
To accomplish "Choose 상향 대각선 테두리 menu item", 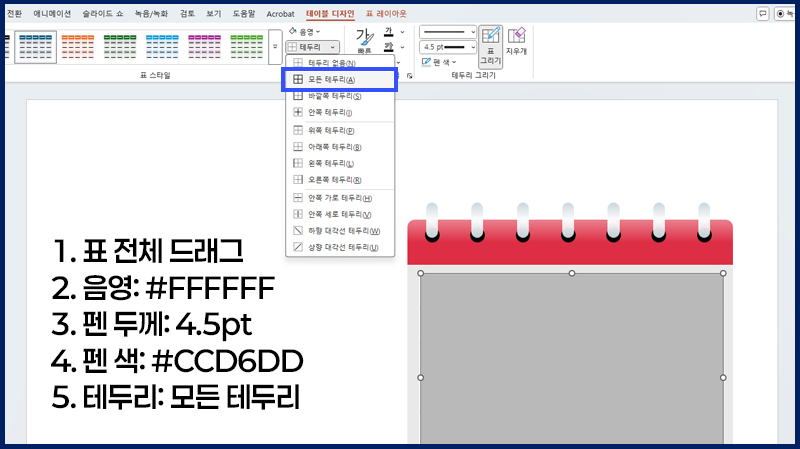I will point(340,247).
